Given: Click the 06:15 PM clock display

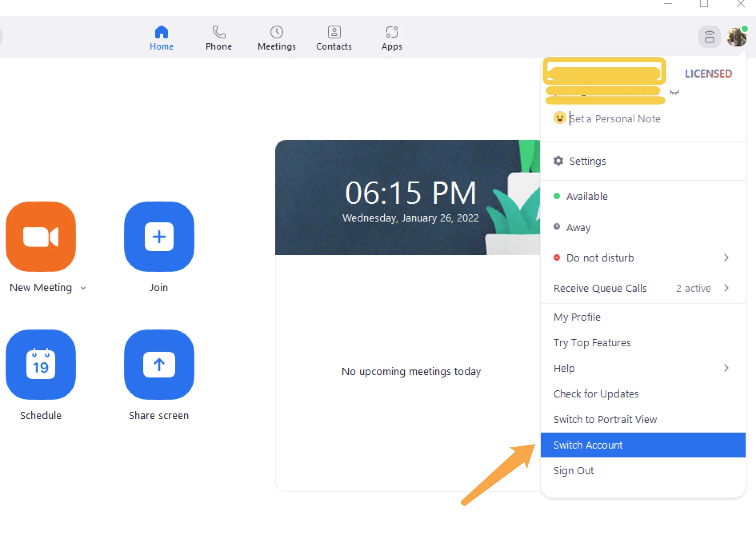Looking at the screenshot, I should tap(411, 193).
